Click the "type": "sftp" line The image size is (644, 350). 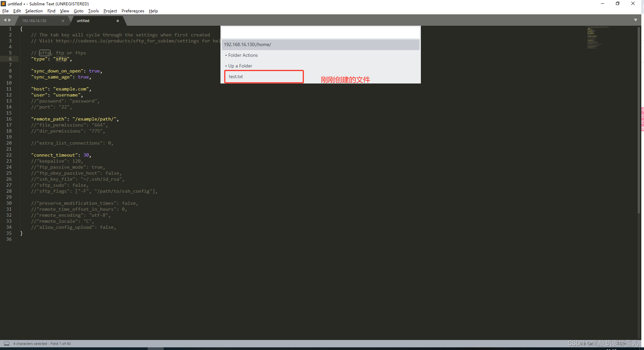click(x=51, y=59)
